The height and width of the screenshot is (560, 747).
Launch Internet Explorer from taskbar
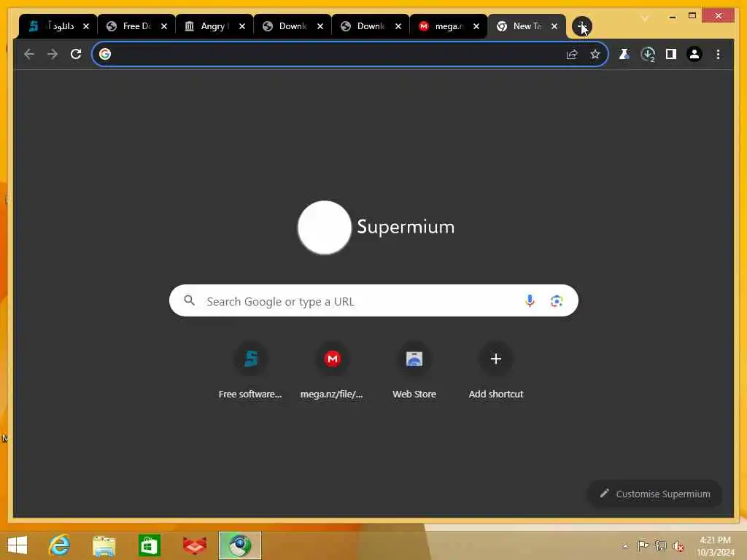60,545
